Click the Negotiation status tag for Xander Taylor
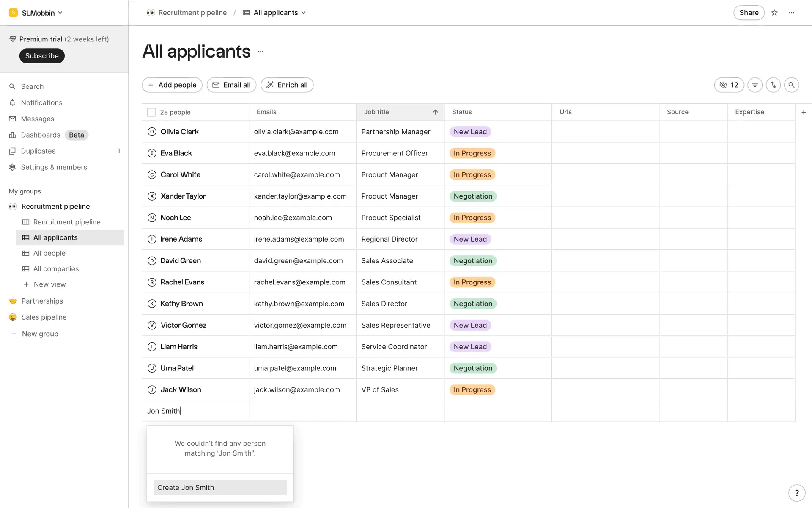This screenshot has height=508, width=812. 473,196
